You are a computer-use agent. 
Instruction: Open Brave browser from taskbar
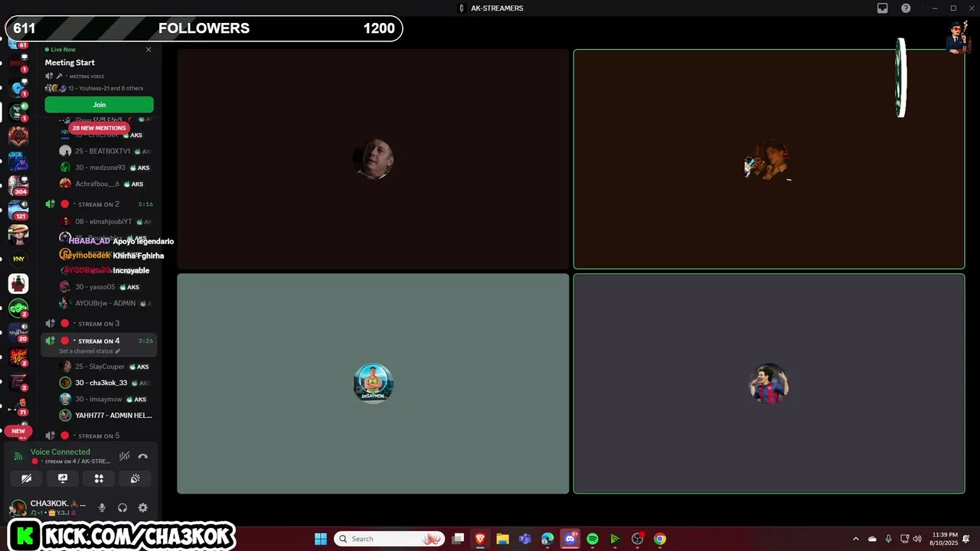point(480,539)
